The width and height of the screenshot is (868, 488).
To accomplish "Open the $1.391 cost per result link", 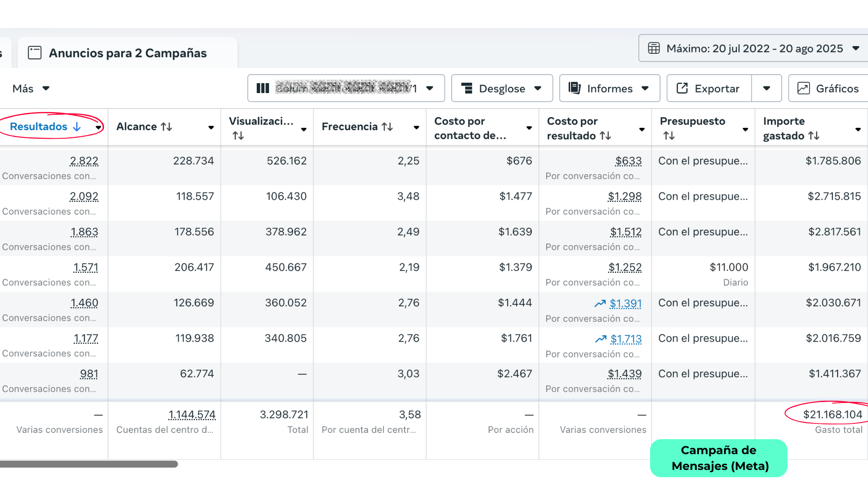I will [625, 304].
